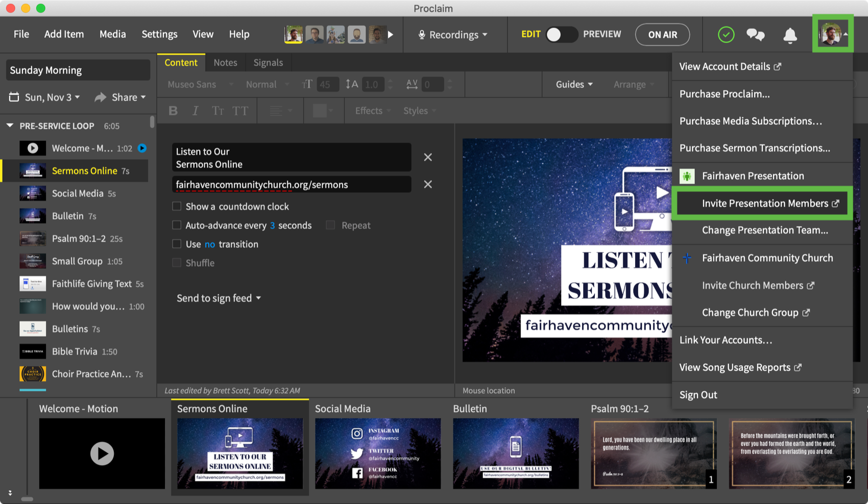Open the Normal font style dropdown
The width and height of the screenshot is (868, 504).
268,84
